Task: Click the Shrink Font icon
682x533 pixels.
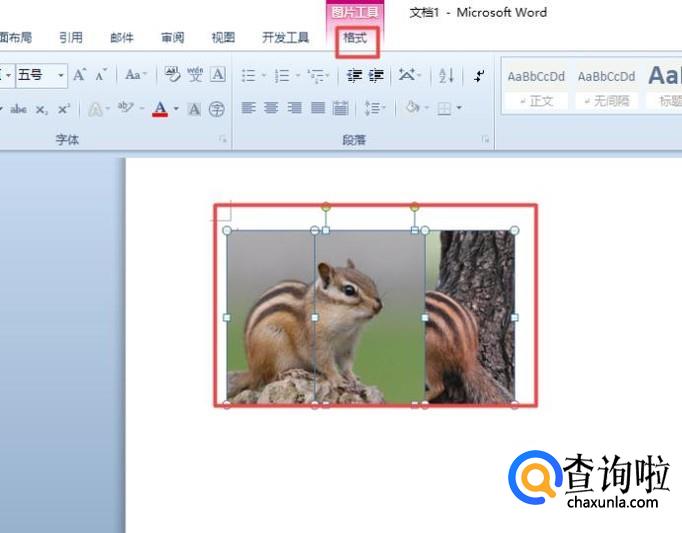Action: pyautogui.click(x=101, y=75)
